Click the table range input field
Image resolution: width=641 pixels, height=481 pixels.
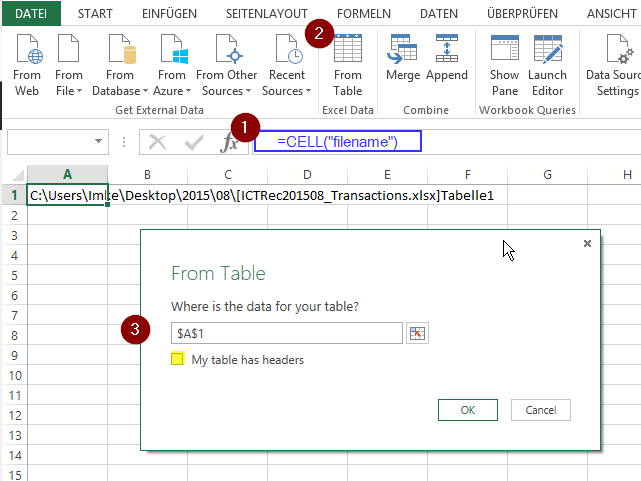(x=286, y=333)
